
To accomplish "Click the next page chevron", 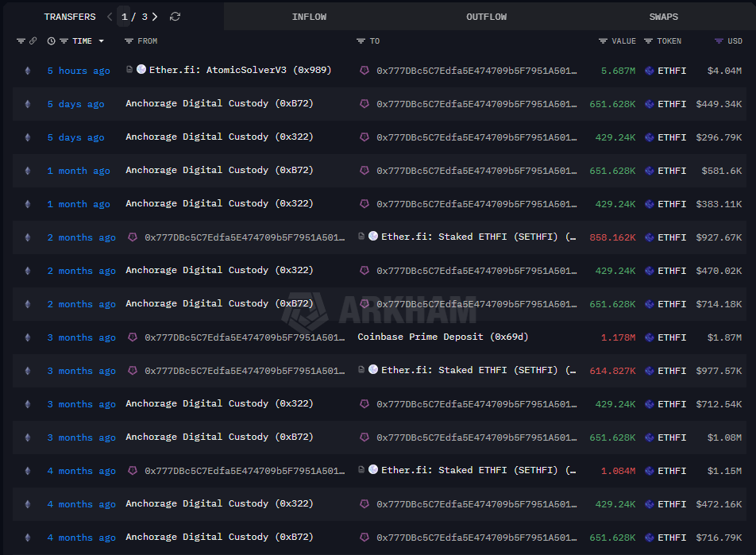I will click(156, 17).
